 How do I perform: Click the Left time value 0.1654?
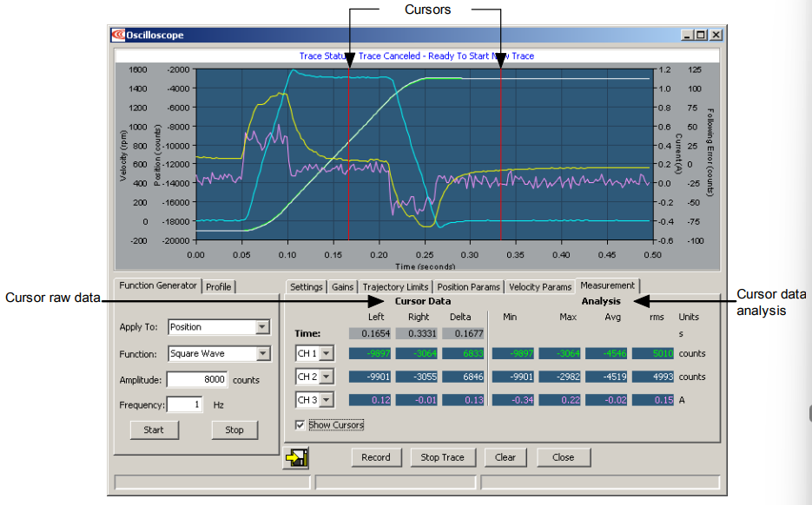[x=370, y=334]
